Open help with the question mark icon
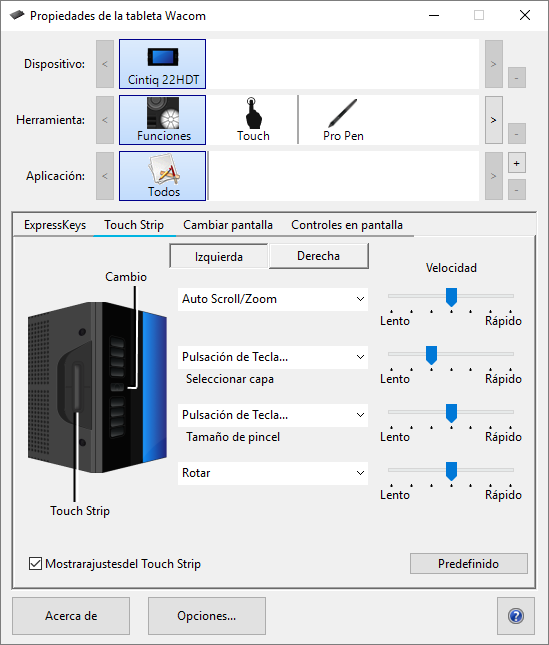The height and width of the screenshot is (645, 549). point(516,616)
